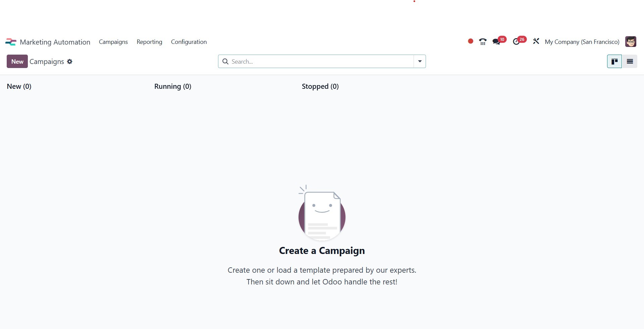Viewport: 644px width, 329px height.
Task: Open the Campaigns gear actions menu
Action: point(70,62)
